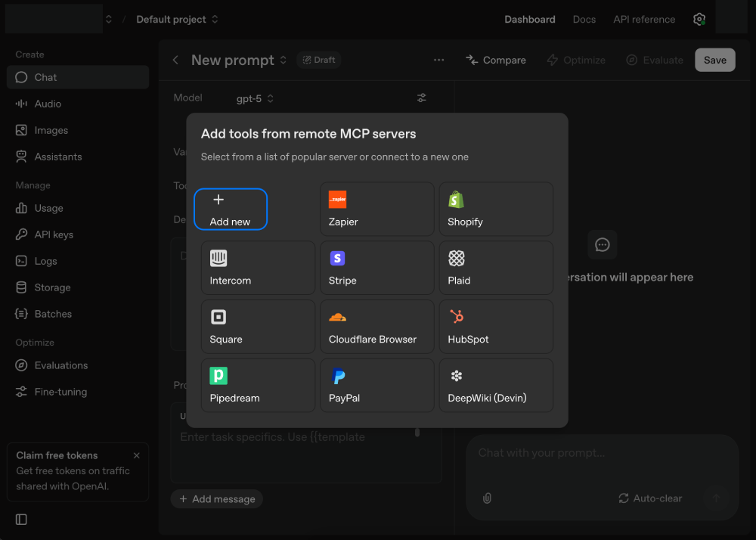The height and width of the screenshot is (540, 756).
Task: Open the three-dot more options menu
Action: pyautogui.click(x=438, y=60)
